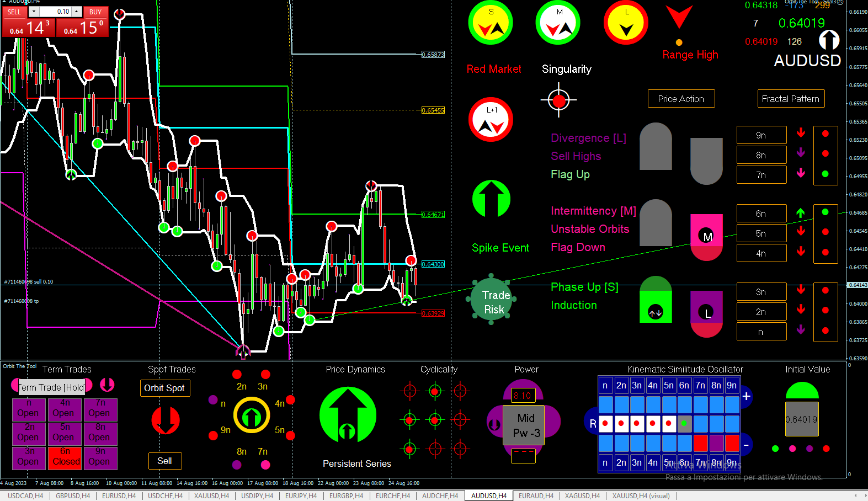Switch to the XAUUSD,H4 (visual) chart tab
The image size is (868, 501).
click(x=641, y=496)
